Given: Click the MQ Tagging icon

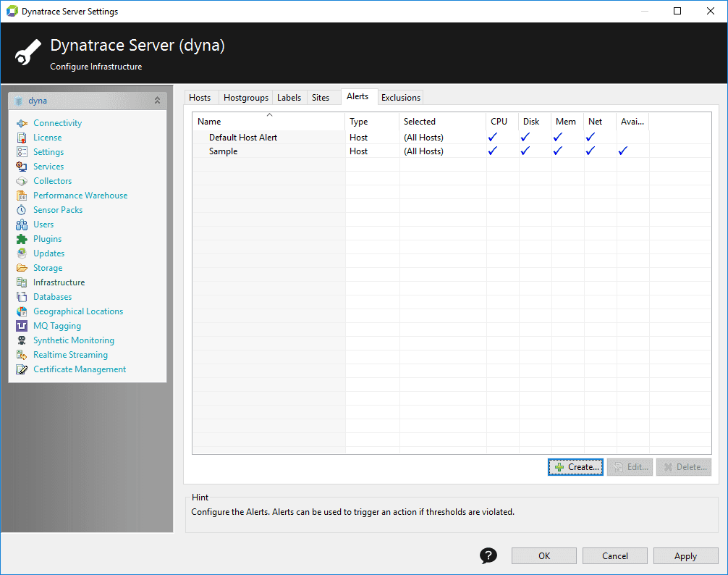Looking at the screenshot, I should coord(22,326).
